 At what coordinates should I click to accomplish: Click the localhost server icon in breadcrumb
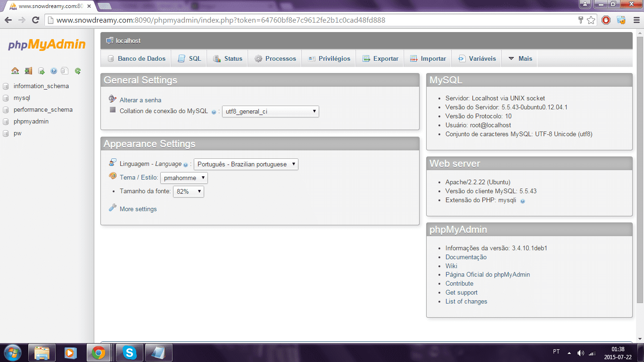pyautogui.click(x=109, y=41)
